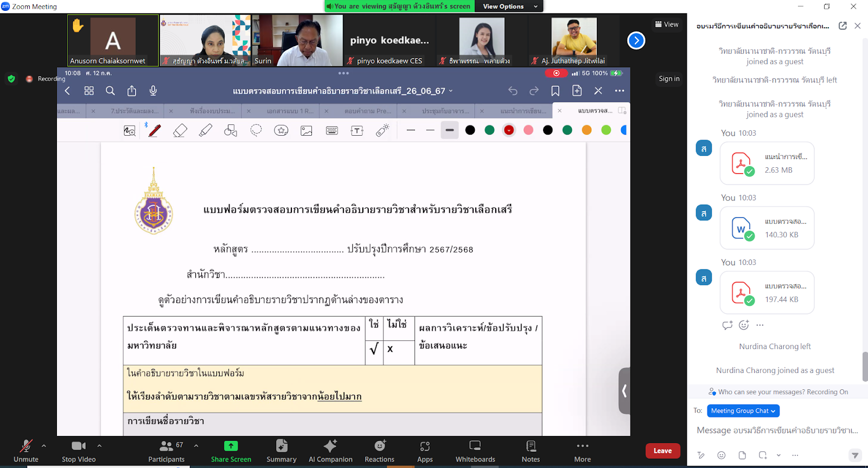Bookmark the current page
Screen dimensions: 868x468
click(556, 91)
